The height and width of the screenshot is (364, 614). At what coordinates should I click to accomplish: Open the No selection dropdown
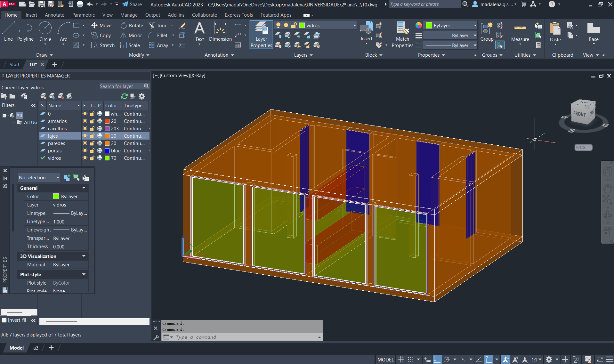[x=39, y=178]
